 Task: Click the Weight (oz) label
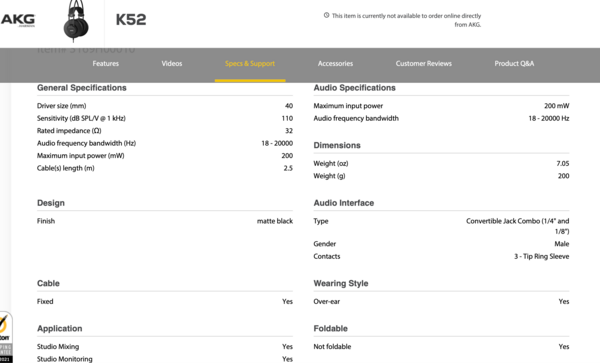pos(331,163)
